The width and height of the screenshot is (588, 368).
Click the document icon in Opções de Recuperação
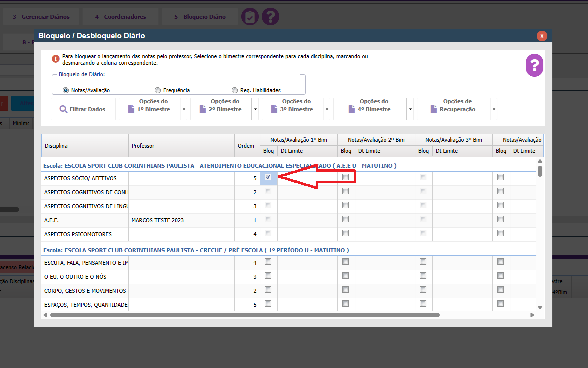coord(433,109)
